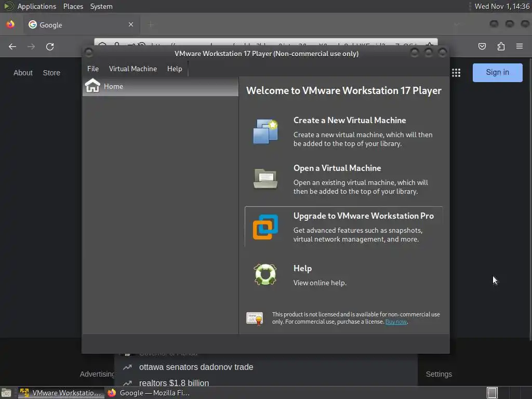Viewport: 532px width, 399px height.
Task: Click Open a Virtual Machine heading
Action: click(x=337, y=168)
